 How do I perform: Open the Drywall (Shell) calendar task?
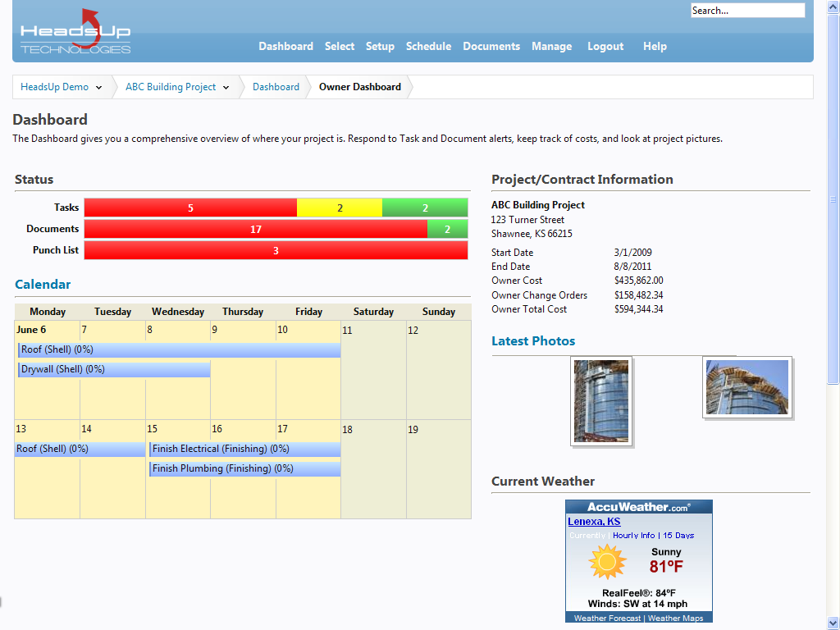(x=114, y=370)
